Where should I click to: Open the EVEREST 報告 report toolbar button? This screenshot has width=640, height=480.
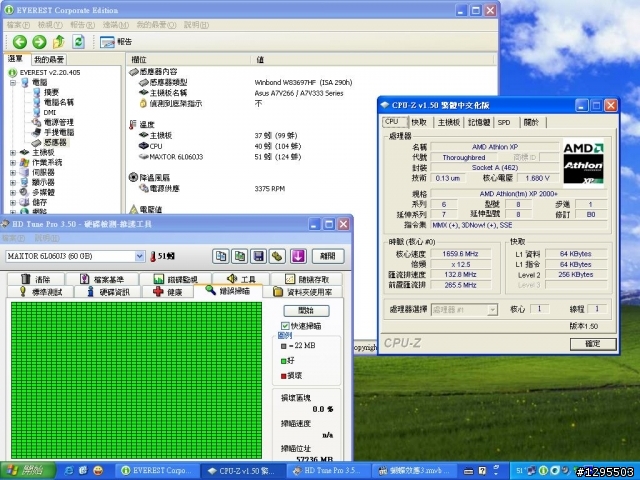point(116,42)
